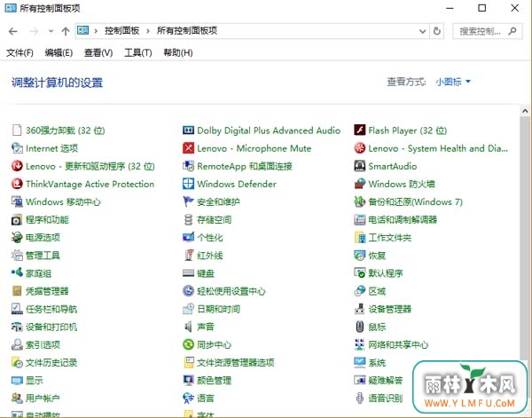The width and height of the screenshot is (532, 418).
Task: Refresh the control panel view
Action: click(x=437, y=31)
